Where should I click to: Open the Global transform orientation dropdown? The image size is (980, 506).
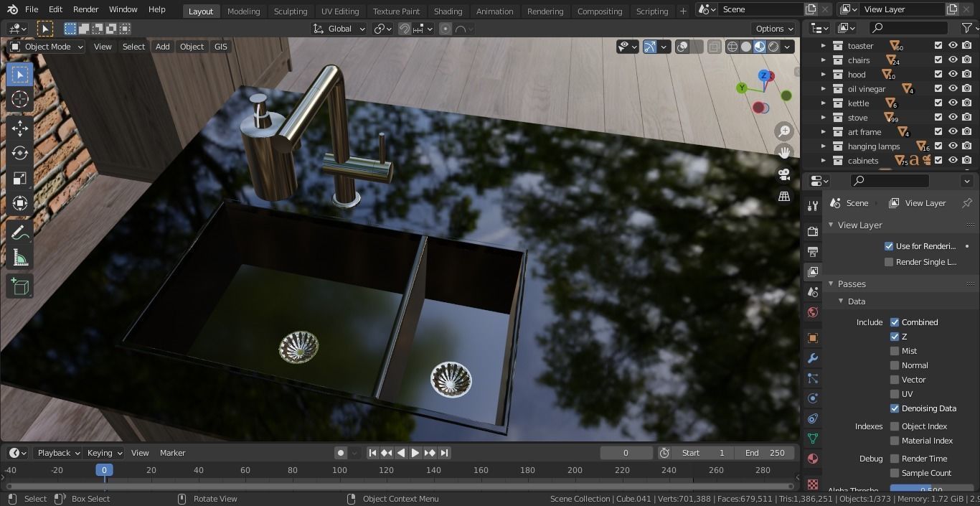coord(339,29)
